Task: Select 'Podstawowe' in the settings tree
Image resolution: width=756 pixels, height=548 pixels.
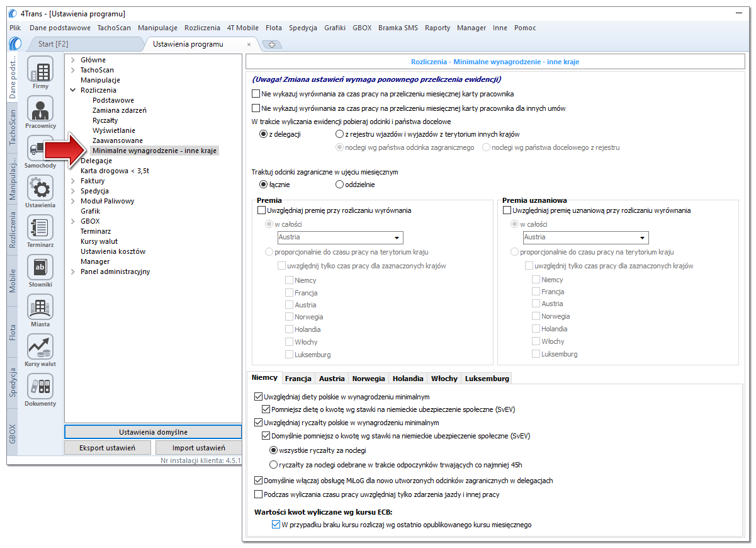Action: pyautogui.click(x=113, y=100)
